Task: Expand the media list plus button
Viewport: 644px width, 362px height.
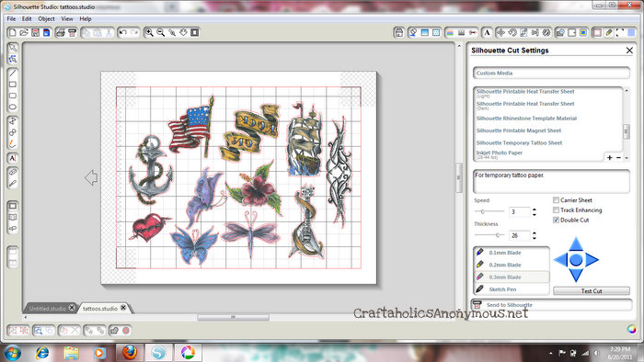Action: [x=609, y=157]
